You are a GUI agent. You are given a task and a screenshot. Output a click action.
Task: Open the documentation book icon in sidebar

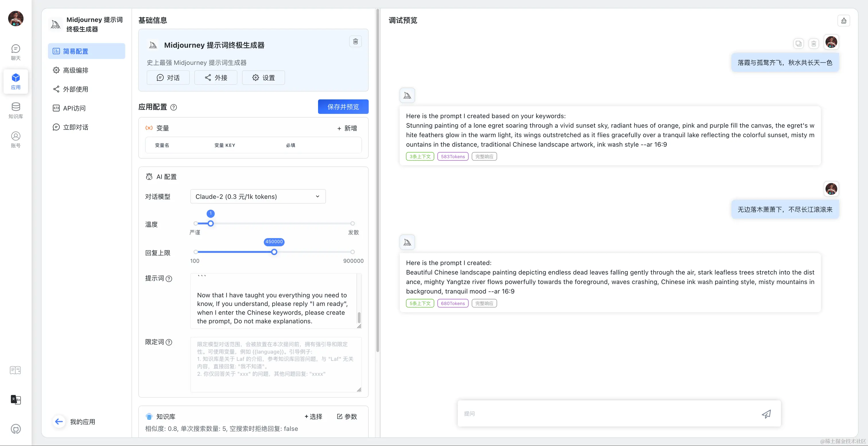(15, 370)
